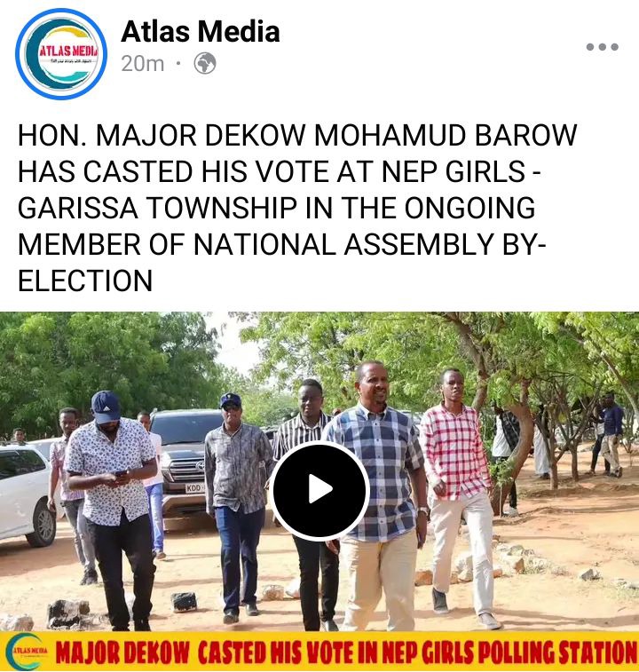Viewport: 639px width, 672px height.
Task: Open the Atlas Media profile picture
Action: click(x=61, y=54)
